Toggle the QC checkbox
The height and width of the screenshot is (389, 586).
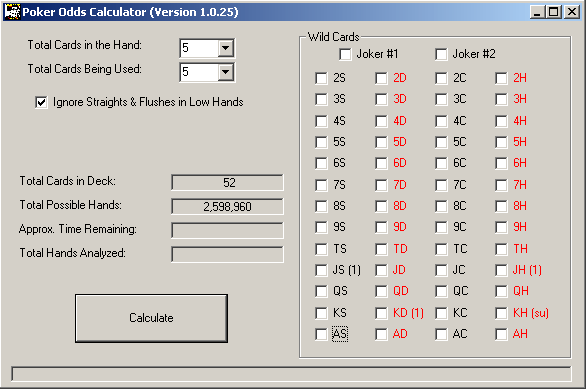point(441,291)
